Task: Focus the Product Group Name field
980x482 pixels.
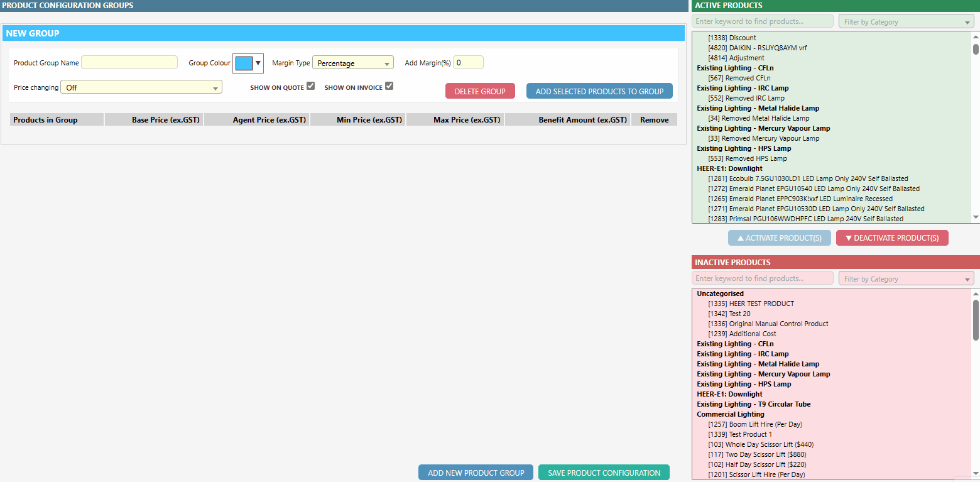Action: click(129, 63)
